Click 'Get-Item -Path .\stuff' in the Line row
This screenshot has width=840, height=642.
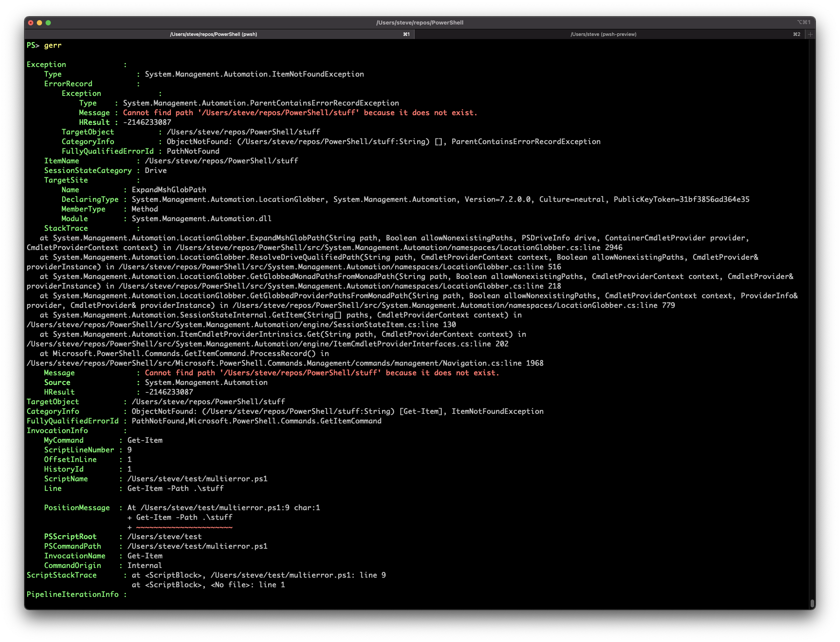(x=175, y=488)
